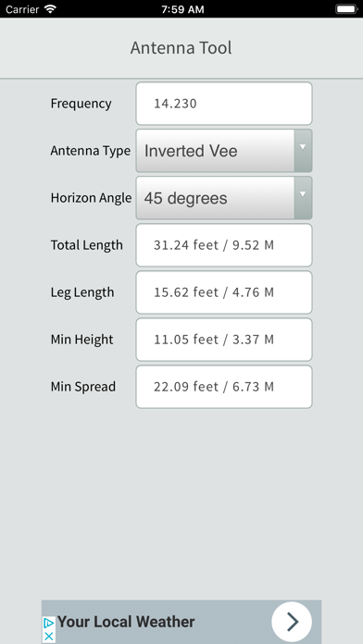Open the Antenna Type dropdown arrow
This screenshot has height=644, width=363.
tap(303, 151)
